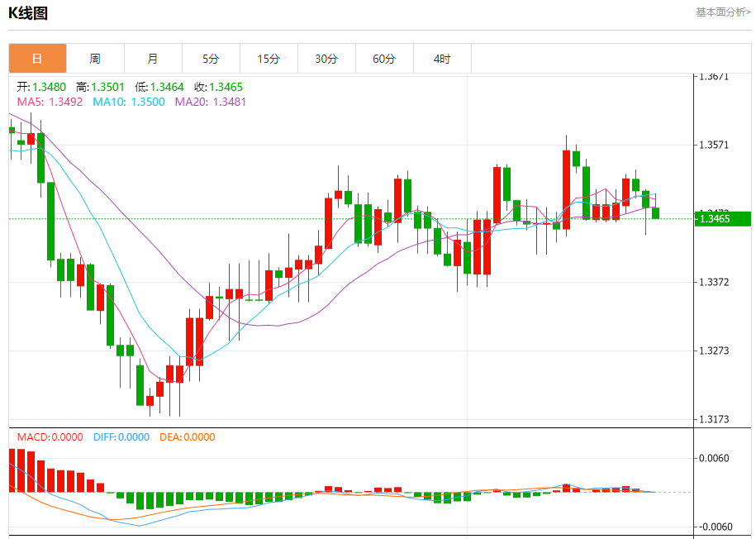
Task: Open the 15分 interval tab
Action: tap(269, 59)
